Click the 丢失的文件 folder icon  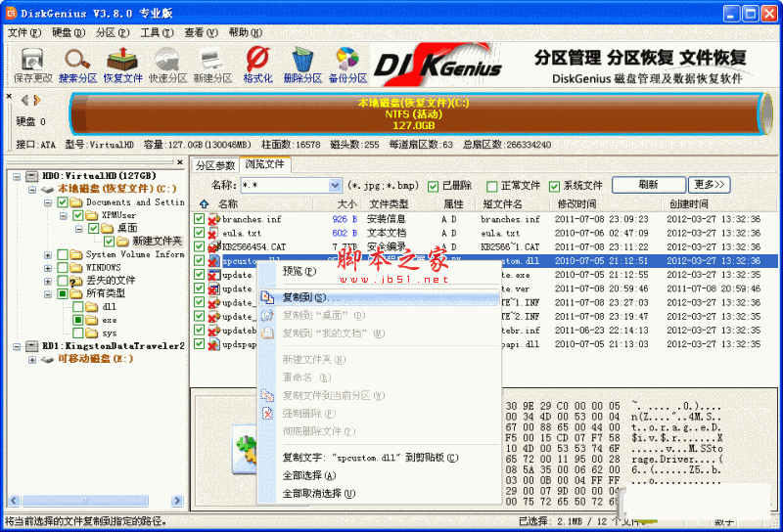[x=76, y=281]
